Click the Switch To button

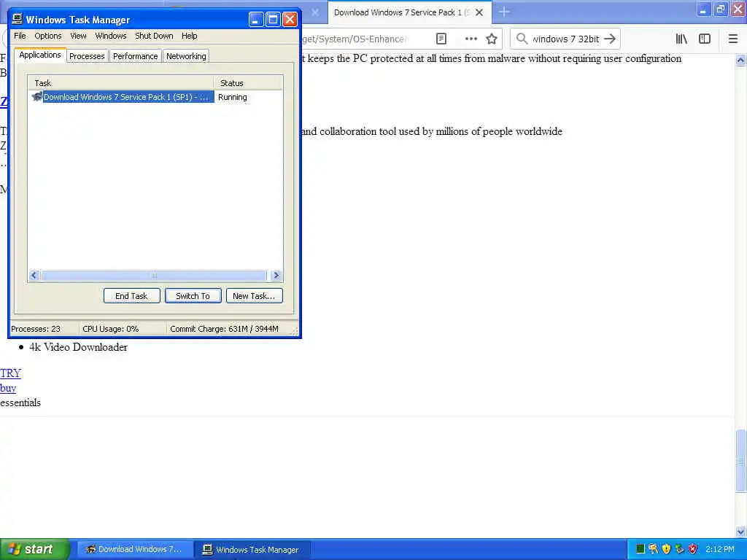point(193,296)
